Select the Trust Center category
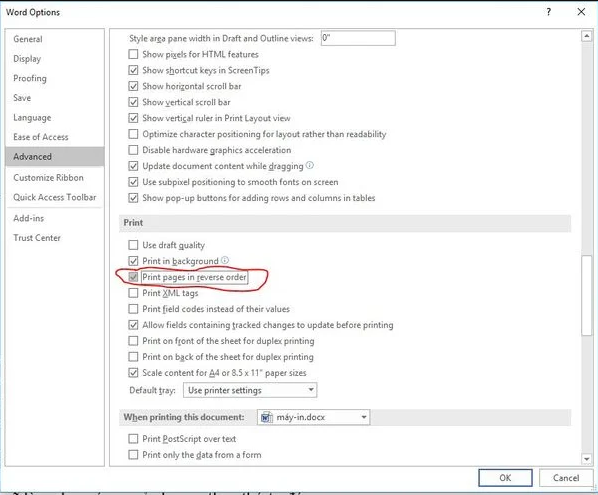Image resolution: width=598 pixels, height=495 pixels. 37,238
